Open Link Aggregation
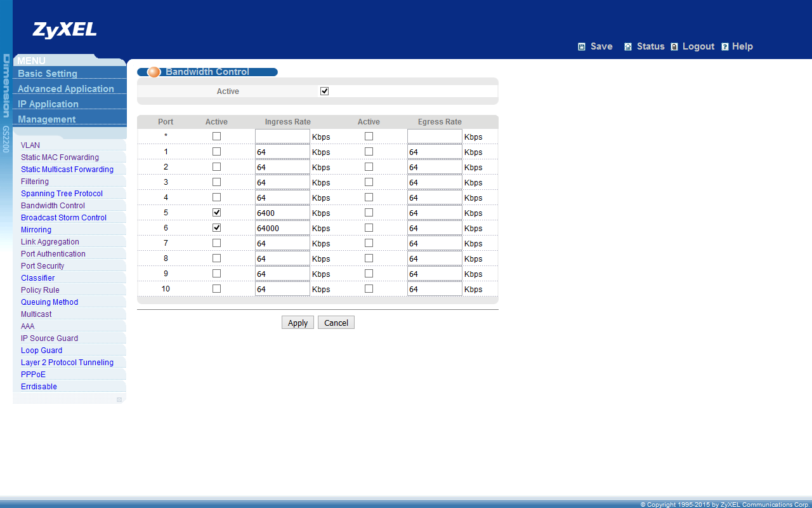812x508 pixels. (50, 242)
